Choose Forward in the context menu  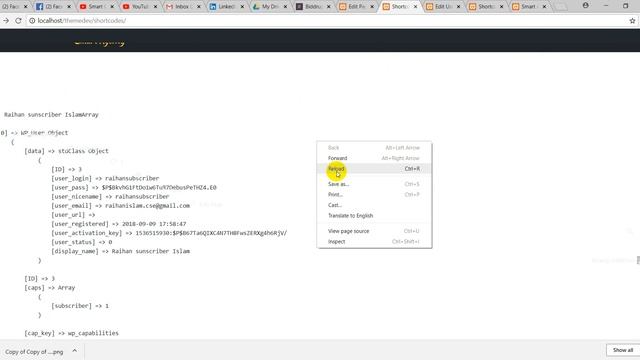coord(374,158)
